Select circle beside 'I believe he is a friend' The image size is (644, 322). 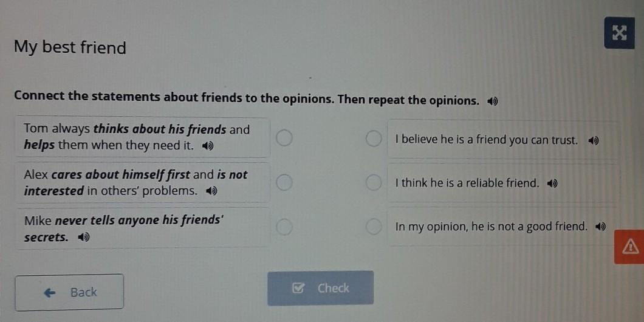(x=374, y=139)
